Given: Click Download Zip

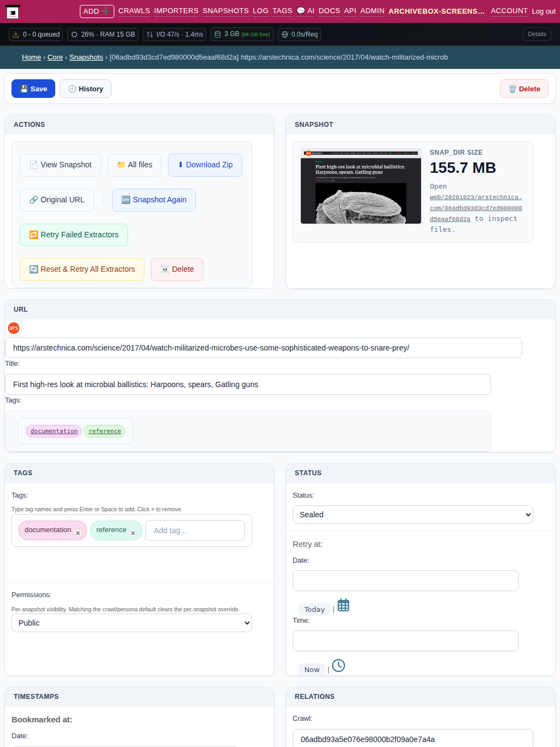Looking at the screenshot, I should [205, 165].
